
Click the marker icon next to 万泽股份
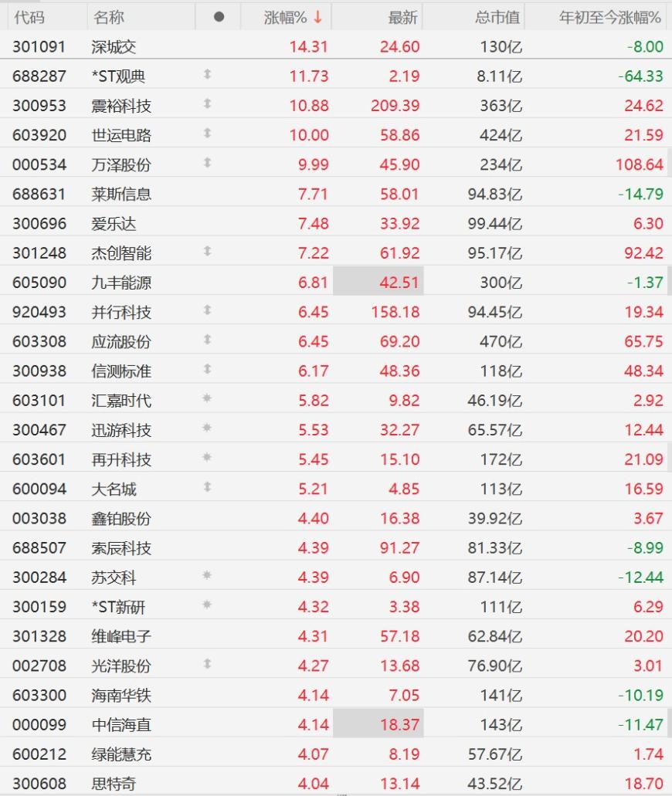(207, 163)
